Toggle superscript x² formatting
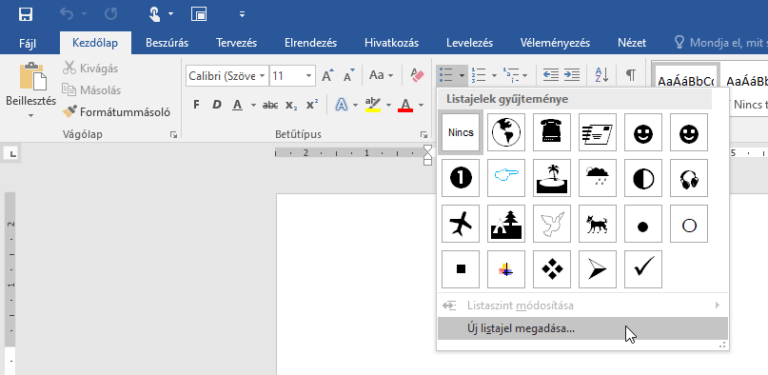The height and width of the screenshot is (375, 768). (x=312, y=105)
